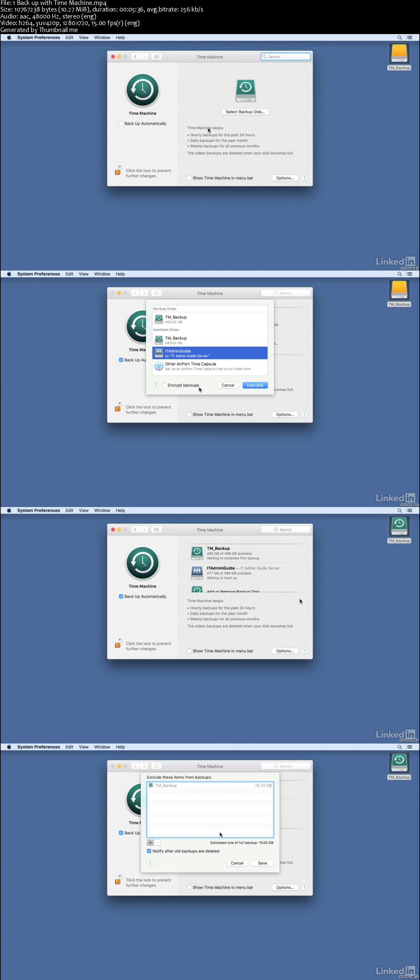Open help question mark in the 00:01:16 frame

click(x=304, y=178)
